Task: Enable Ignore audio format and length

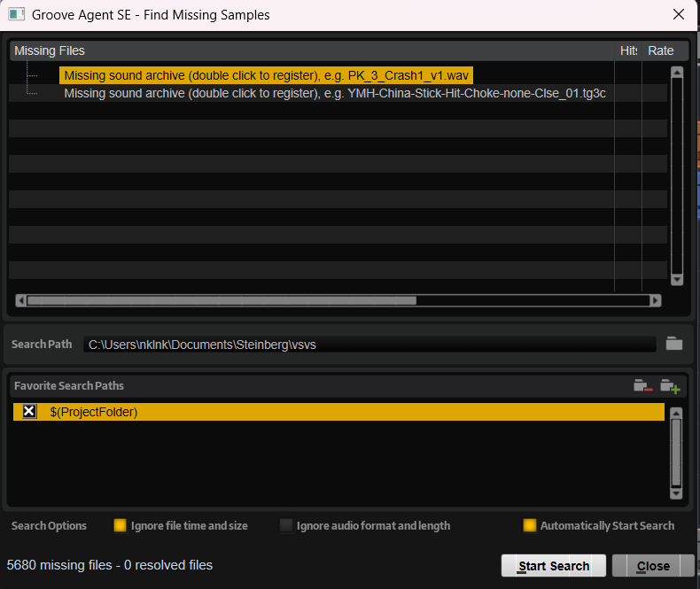Action: (x=285, y=525)
